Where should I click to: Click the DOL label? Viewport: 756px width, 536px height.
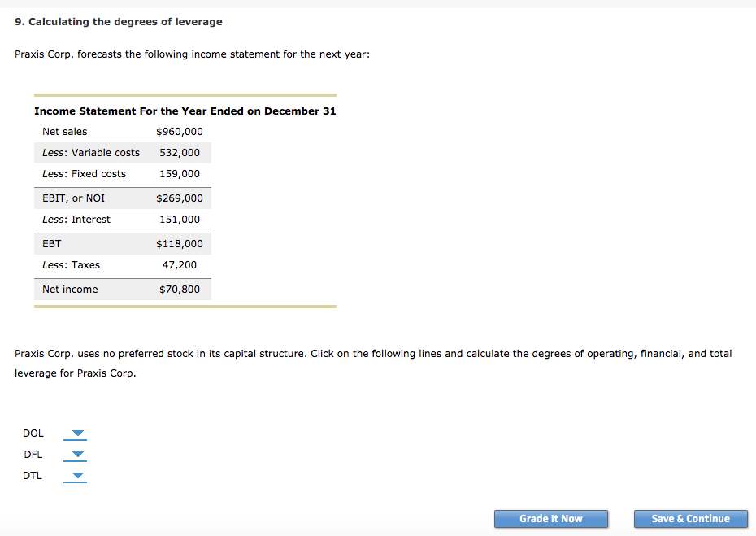(33, 434)
